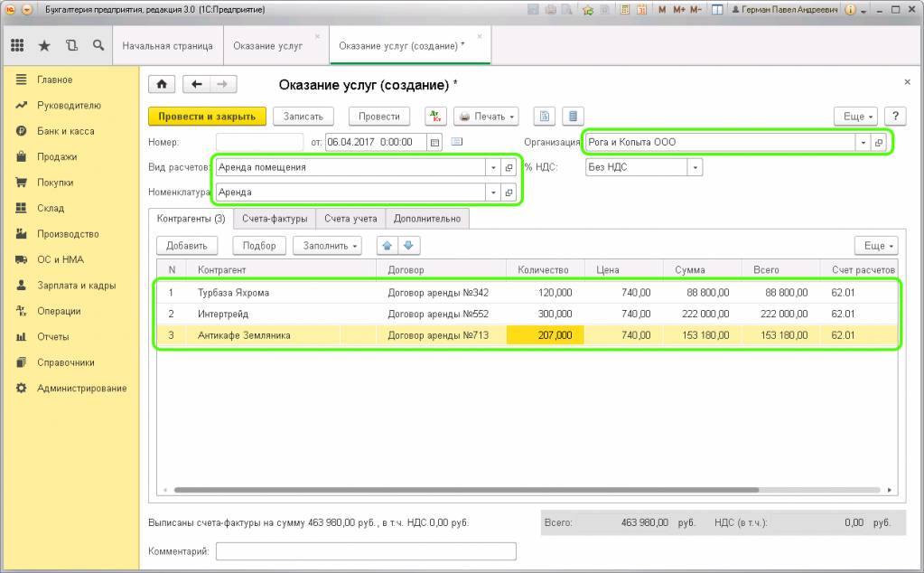Screen dimensions: 924x573
Task: Move row up with blue arrow
Action: tap(387, 246)
